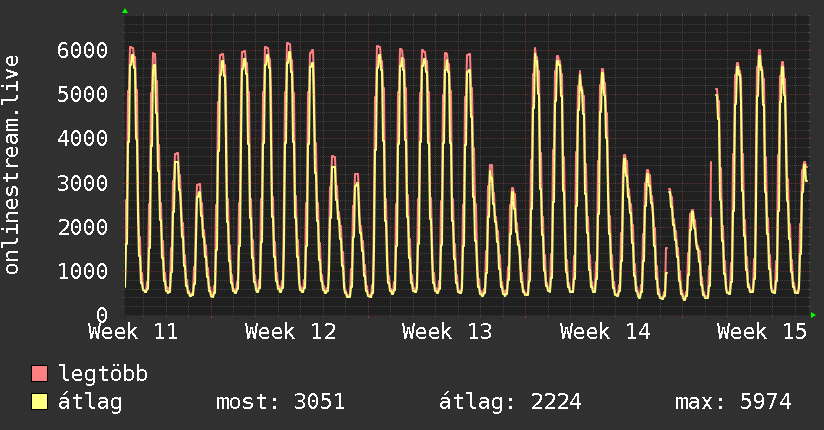Click the 6000 y-axis value
The width and height of the screenshot is (824, 430).
coord(83,50)
